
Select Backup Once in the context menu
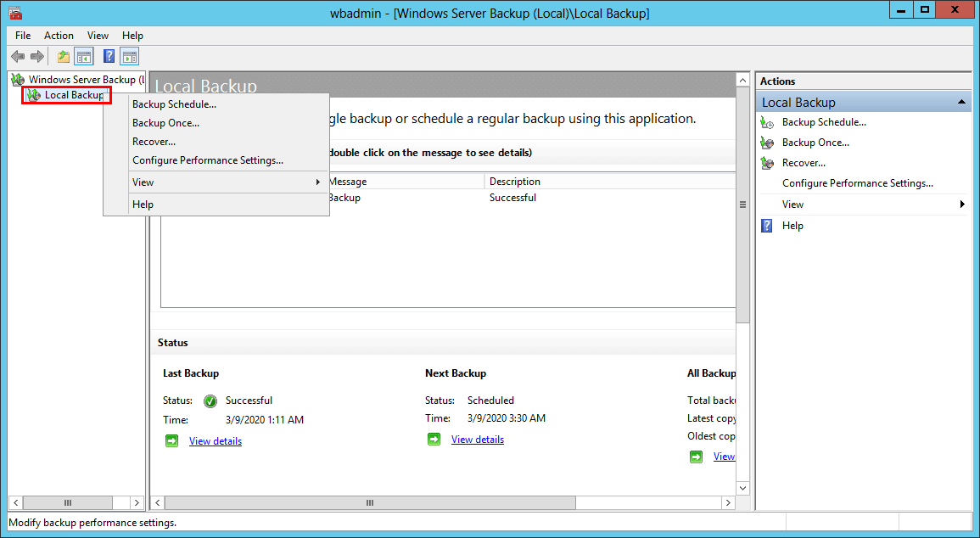point(166,123)
